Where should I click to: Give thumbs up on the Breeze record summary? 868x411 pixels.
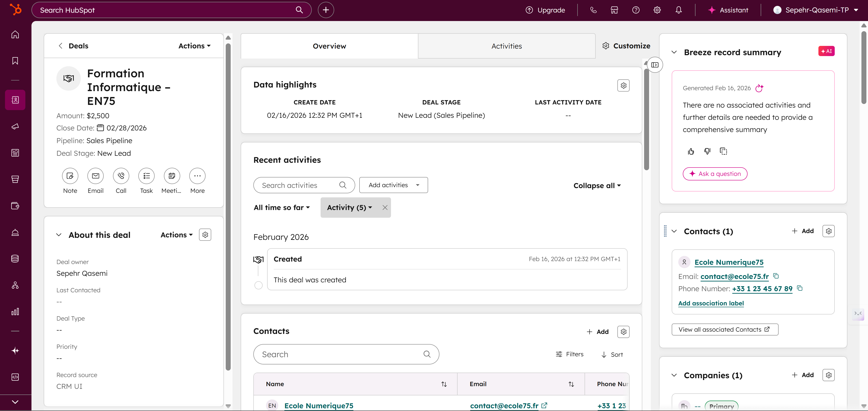691,151
